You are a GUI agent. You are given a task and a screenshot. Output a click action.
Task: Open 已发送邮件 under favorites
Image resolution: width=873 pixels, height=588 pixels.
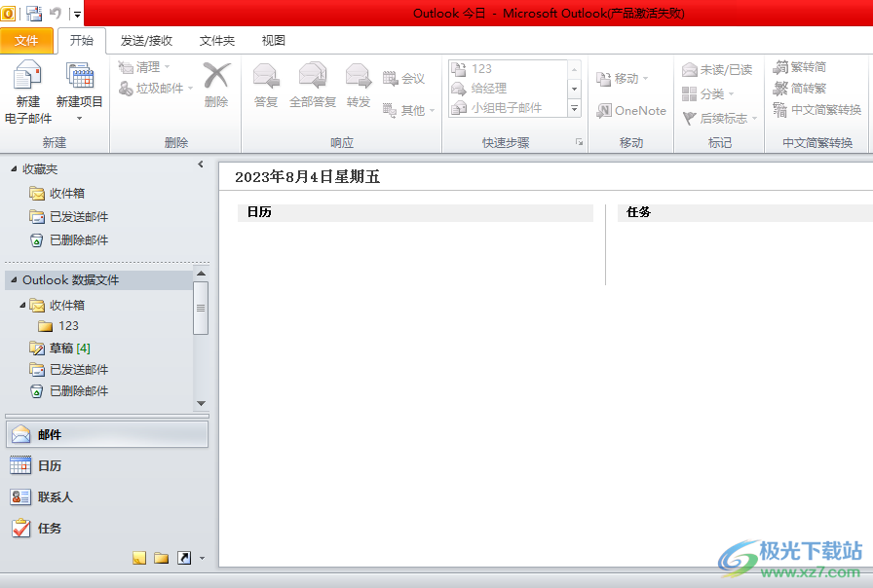pyautogui.click(x=68, y=217)
